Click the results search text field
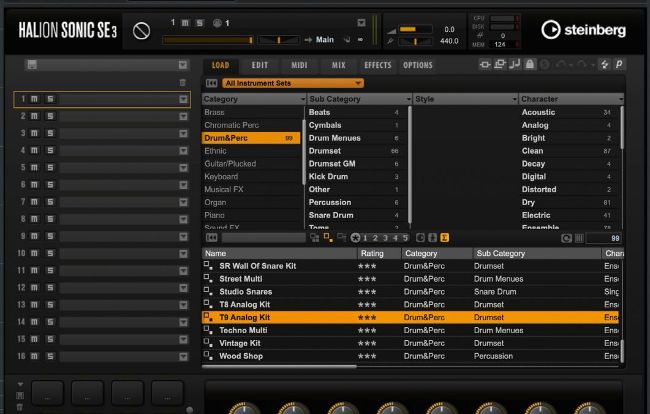Viewport: 650px width, 414px height. pos(264,238)
